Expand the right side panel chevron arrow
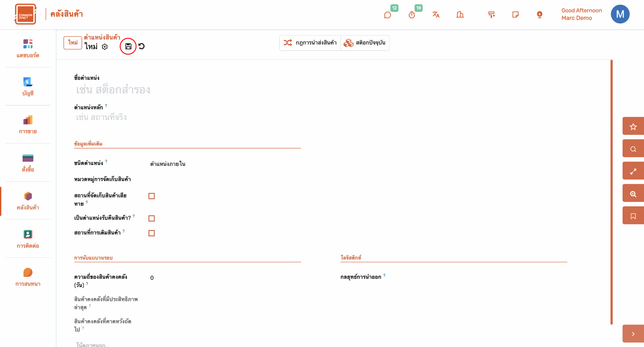644x347 pixels. tap(633, 334)
